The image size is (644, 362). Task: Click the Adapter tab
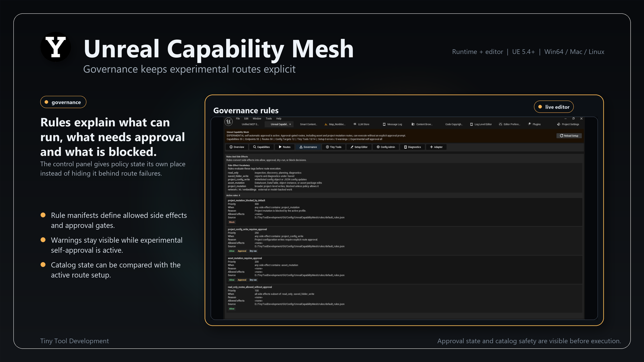tap(436, 147)
